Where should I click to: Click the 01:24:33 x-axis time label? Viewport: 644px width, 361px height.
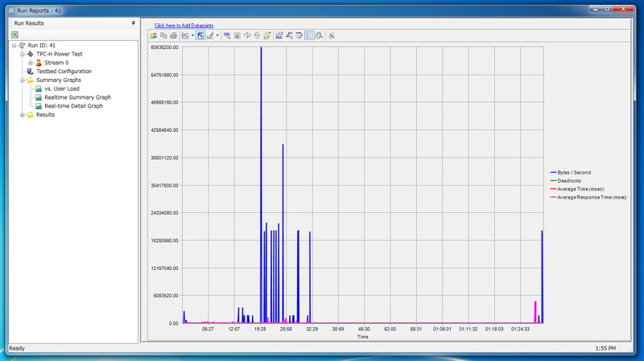[x=520, y=329]
